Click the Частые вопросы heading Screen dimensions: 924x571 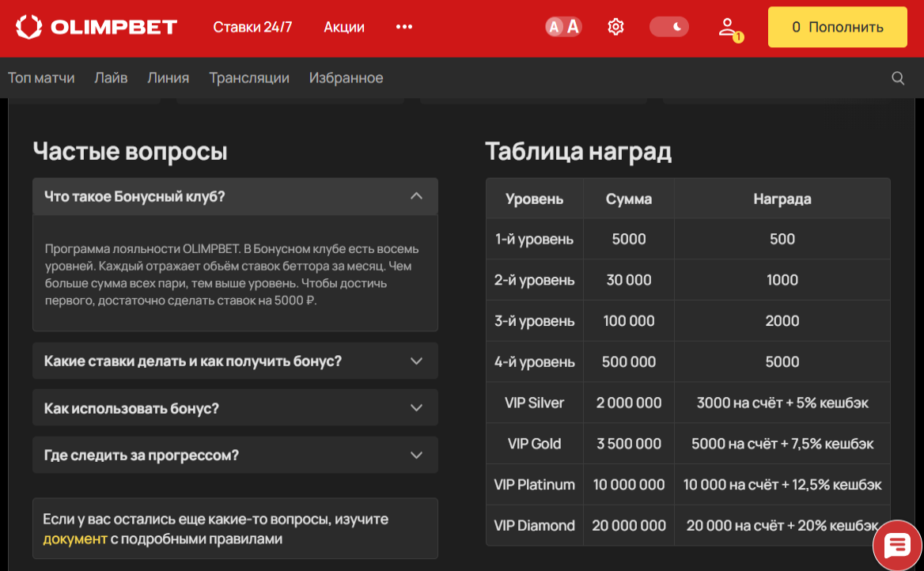[x=131, y=151]
